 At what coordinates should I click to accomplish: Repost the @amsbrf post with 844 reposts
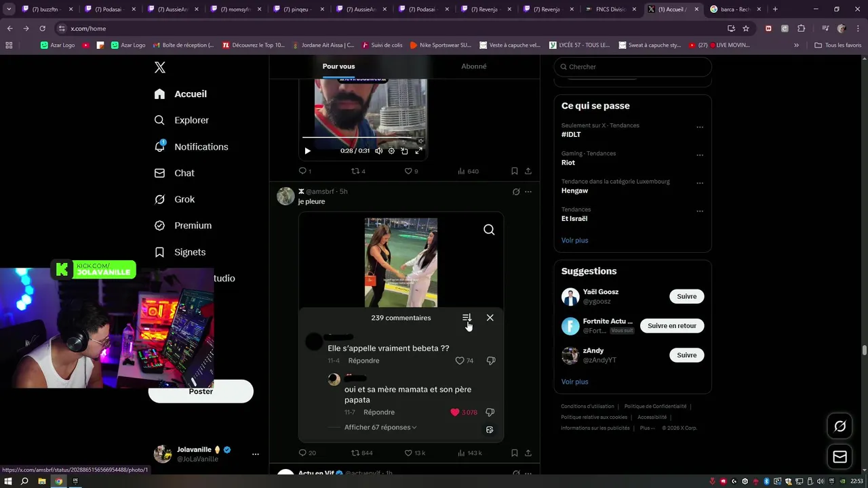(x=361, y=453)
